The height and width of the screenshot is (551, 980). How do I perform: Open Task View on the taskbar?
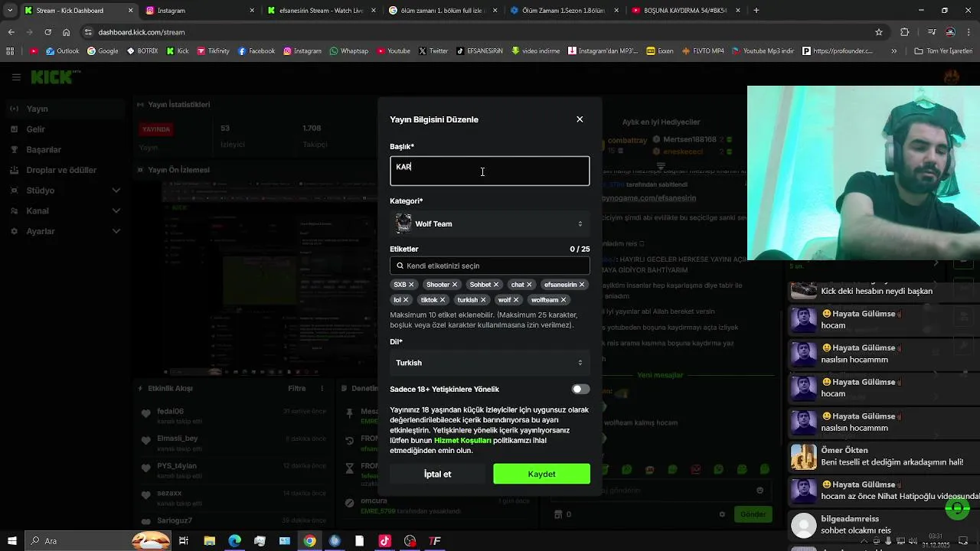[184, 541]
